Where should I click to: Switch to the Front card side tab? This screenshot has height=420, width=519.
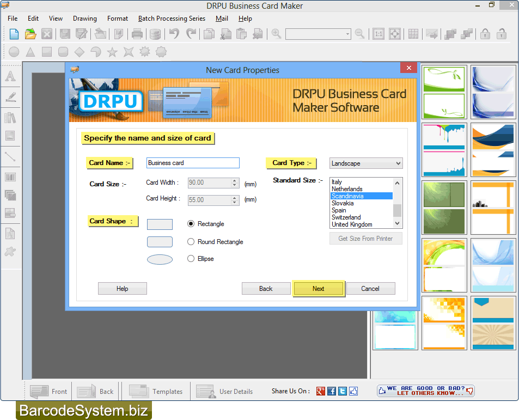click(48, 391)
